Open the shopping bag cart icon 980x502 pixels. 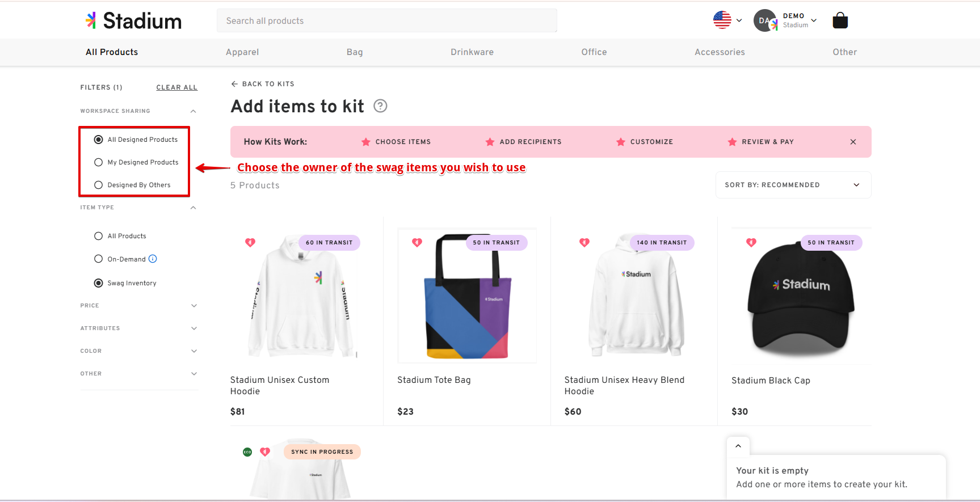pyautogui.click(x=840, y=21)
